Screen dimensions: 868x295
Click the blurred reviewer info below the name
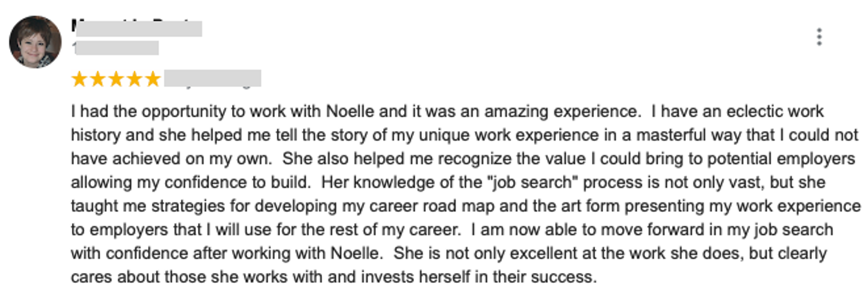click(x=115, y=48)
